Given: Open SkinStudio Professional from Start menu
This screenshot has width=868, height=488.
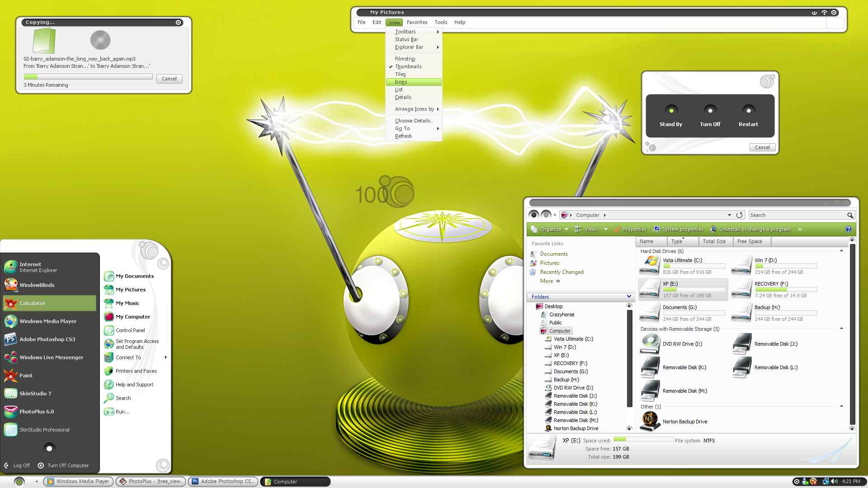Looking at the screenshot, I should click(49, 430).
